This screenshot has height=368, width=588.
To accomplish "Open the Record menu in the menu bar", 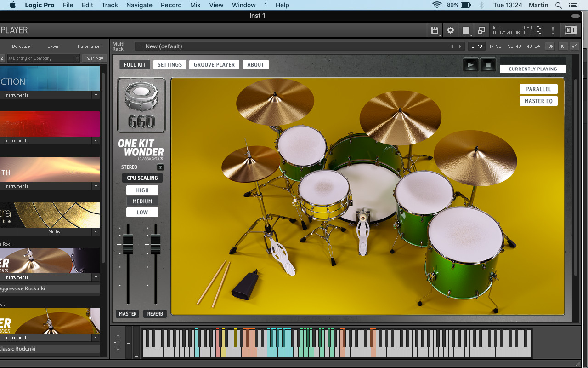I will point(171,5).
